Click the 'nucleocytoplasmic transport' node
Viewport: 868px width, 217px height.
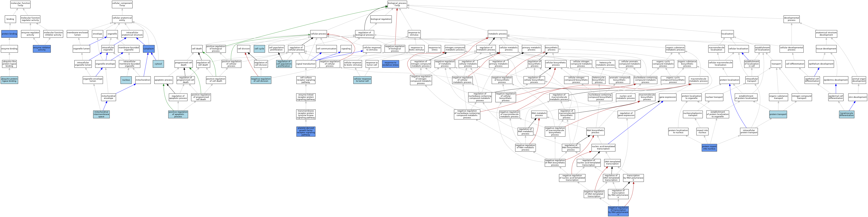pos(693,114)
